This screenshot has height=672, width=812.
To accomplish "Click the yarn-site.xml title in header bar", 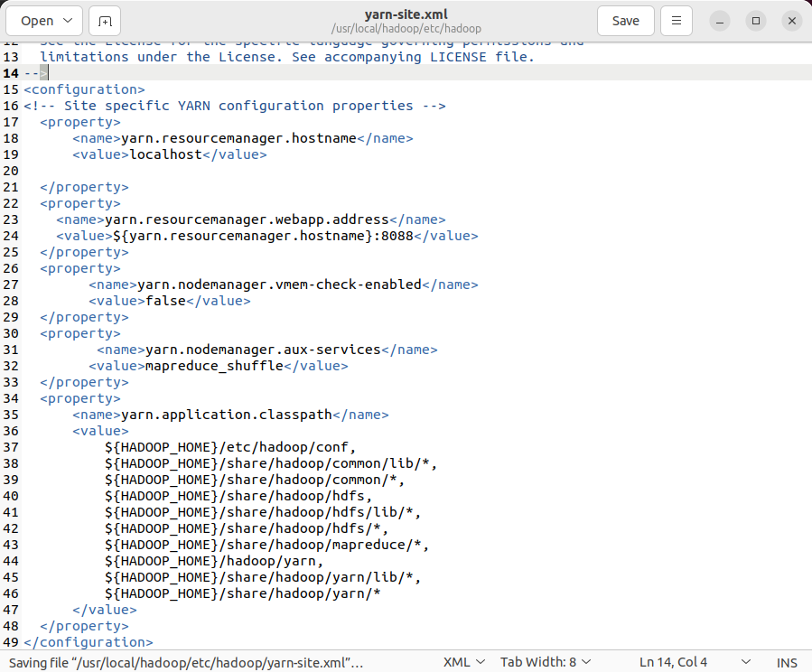I will pyautogui.click(x=406, y=14).
